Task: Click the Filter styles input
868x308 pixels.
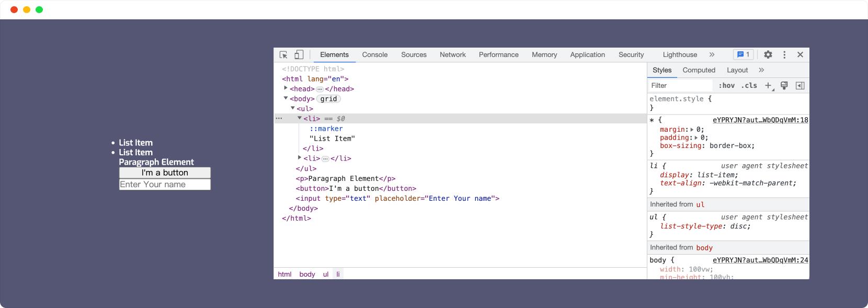Action: tap(680, 86)
